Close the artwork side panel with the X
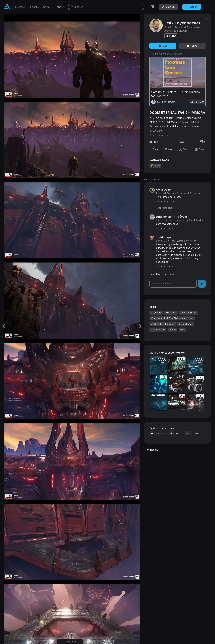This screenshot has height=644, width=215. tap(206, 19)
